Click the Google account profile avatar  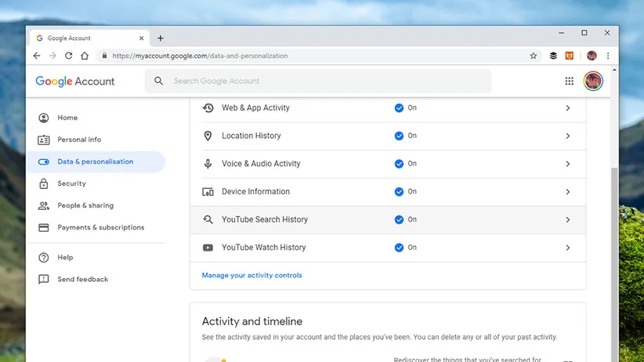[593, 81]
